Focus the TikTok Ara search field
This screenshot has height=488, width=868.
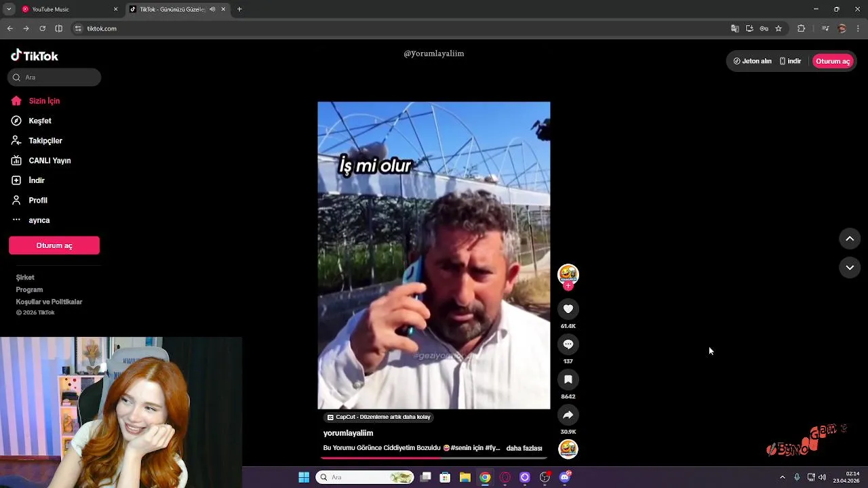[54, 77]
